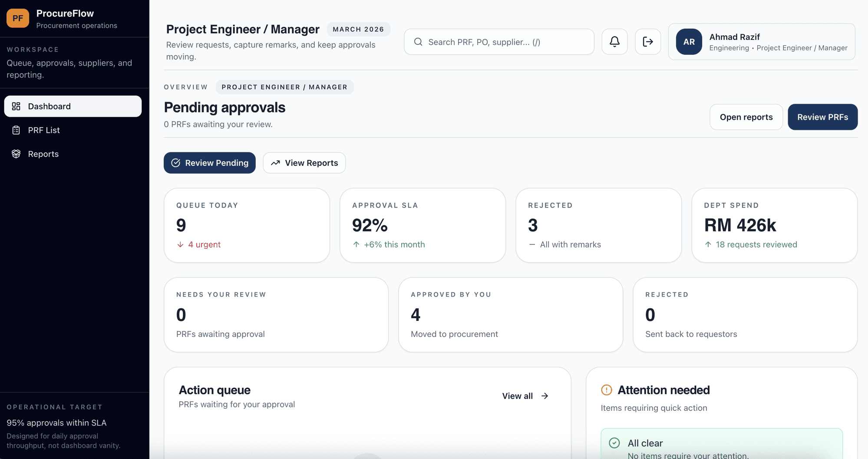This screenshot has height=459, width=868.
Task: Open the Ahmad Razif profile card
Action: [x=762, y=42]
